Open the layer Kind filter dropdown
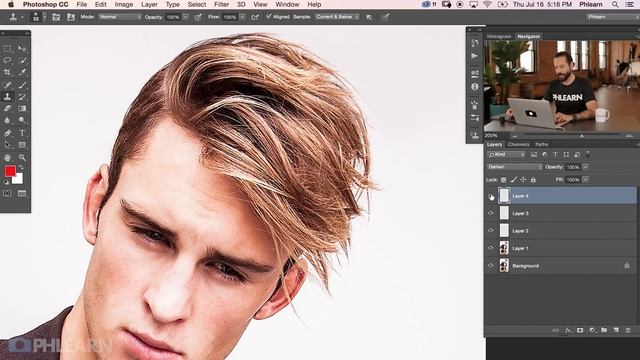 pos(507,154)
